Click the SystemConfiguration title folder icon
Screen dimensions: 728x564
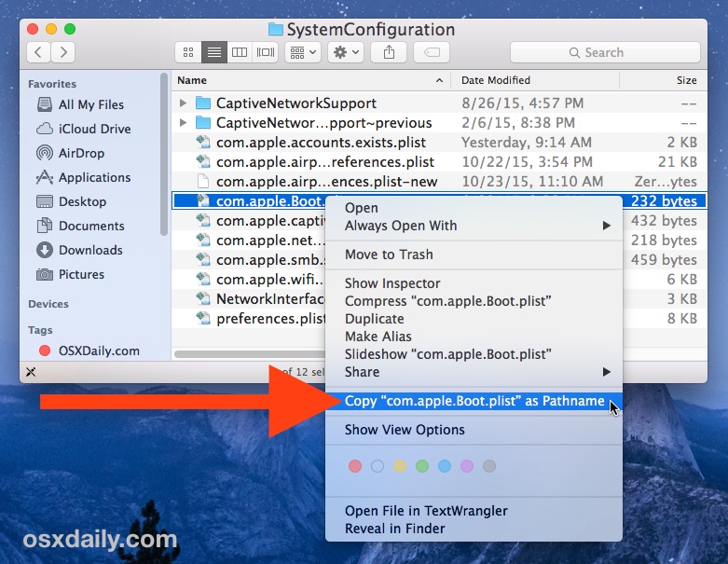275,29
